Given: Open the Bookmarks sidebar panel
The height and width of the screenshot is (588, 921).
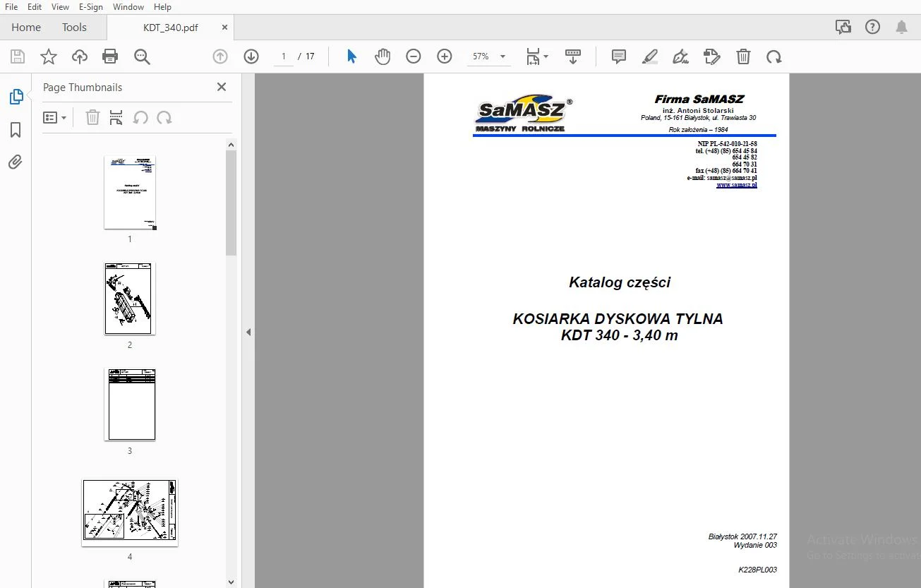Looking at the screenshot, I should tap(16, 130).
